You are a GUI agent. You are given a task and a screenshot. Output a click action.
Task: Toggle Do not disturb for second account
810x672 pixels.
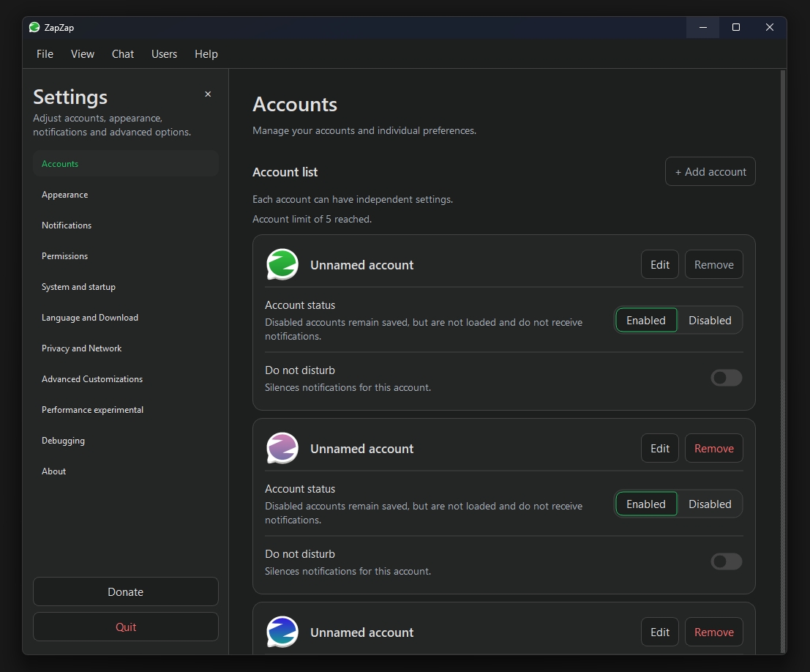(727, 561)
